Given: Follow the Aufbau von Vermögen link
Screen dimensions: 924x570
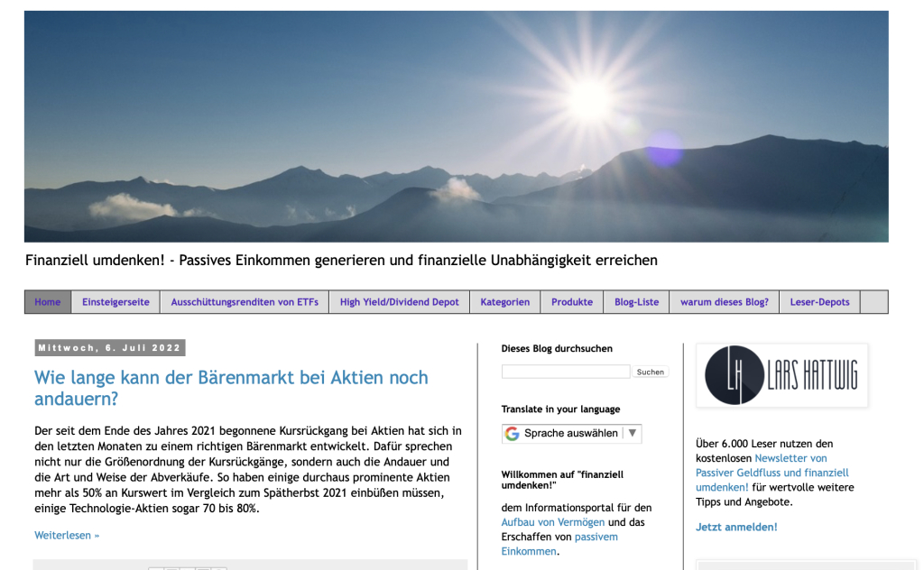Looking at the screenshot, I should 553,522.
